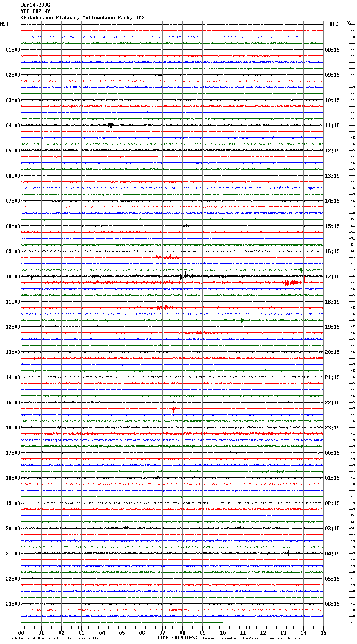The height and width of the screenshot is (644, 357).
Task: Click the 01:15 UTC time label
Action: [x=332, y=478]
